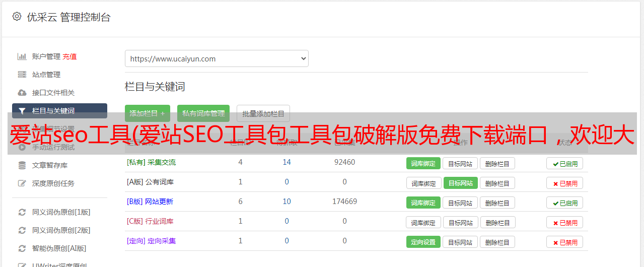Open 智能伪原创[AI版]
Image resolution: width=644 pixels, height=267 pixels.
click(x=59, y=248)
